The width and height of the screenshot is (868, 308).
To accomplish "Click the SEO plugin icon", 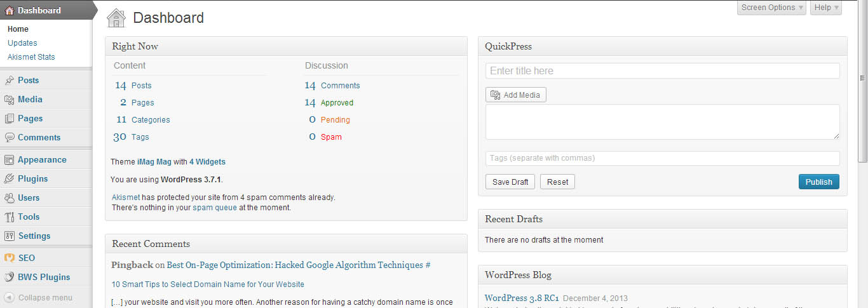I will [10, 258].
